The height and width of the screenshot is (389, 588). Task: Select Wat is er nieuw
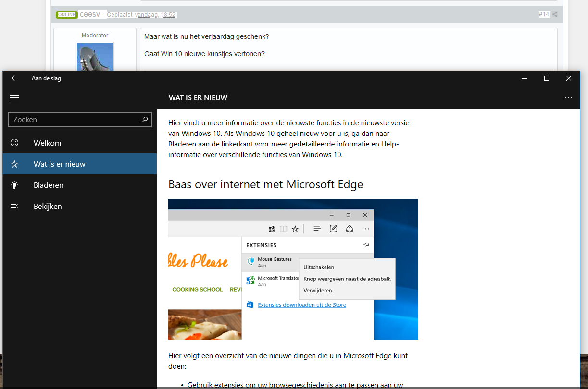click(80, 164)
